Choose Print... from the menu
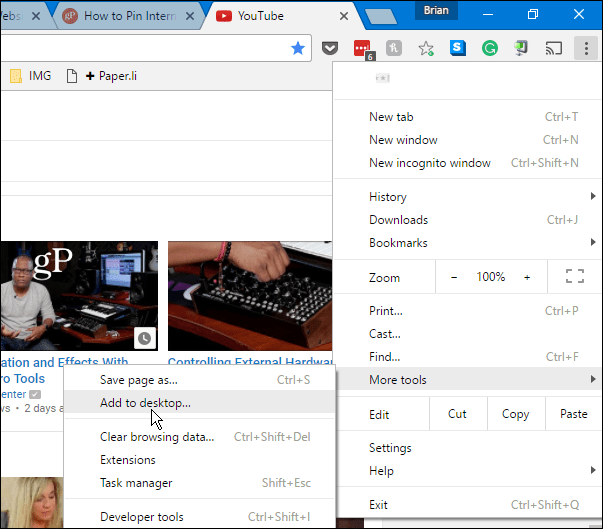 click(x=467, y=311)
